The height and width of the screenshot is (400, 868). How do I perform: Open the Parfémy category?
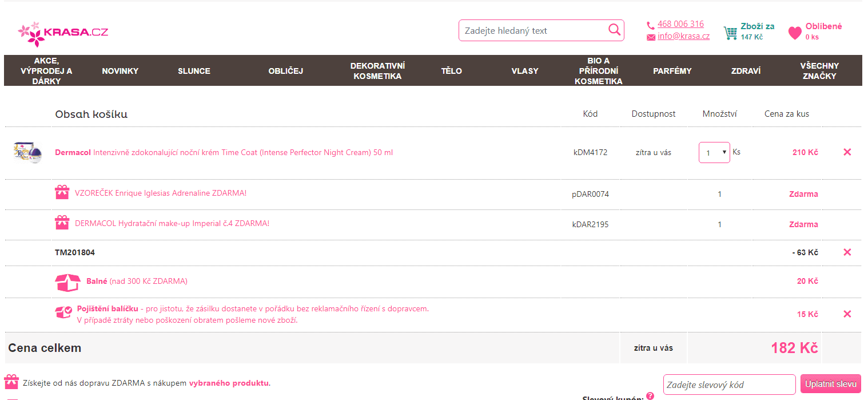672,71
